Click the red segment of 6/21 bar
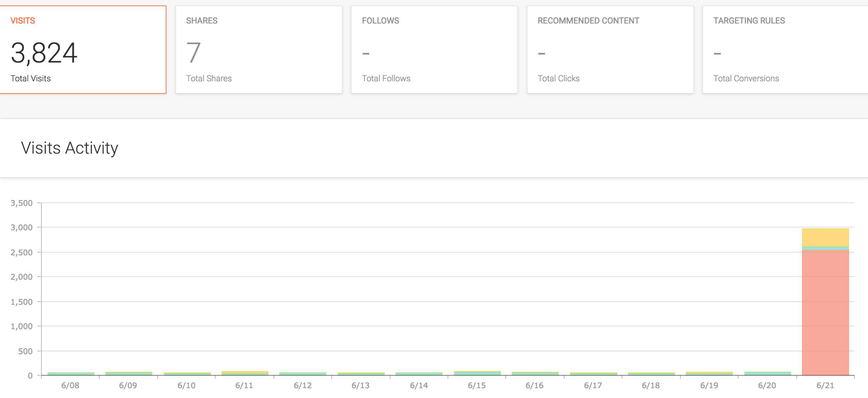Viewport: 868px width, 398px height. (x=825, y=312)
